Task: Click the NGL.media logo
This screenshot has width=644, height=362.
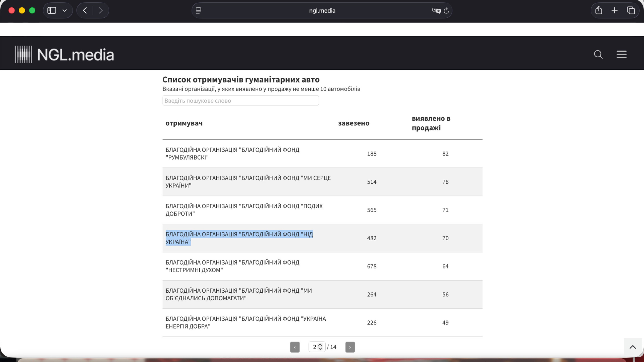Action: pos(64,54)
